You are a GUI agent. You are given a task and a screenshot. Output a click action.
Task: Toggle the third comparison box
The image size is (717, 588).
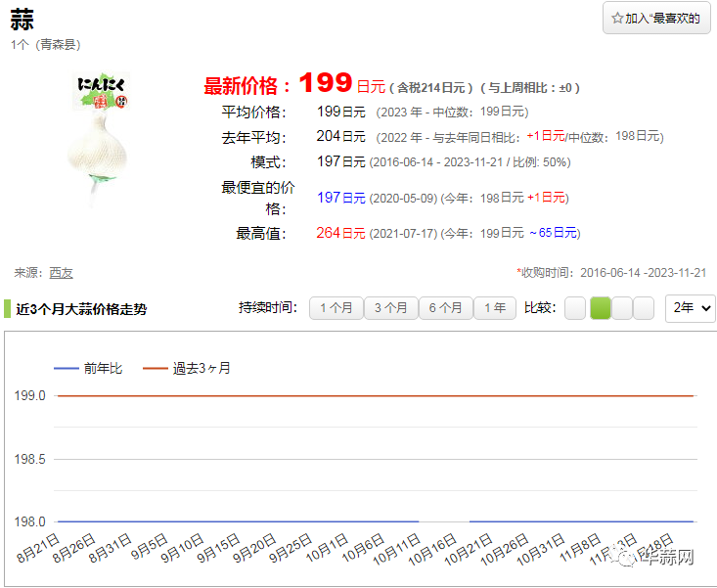(622, 308)
